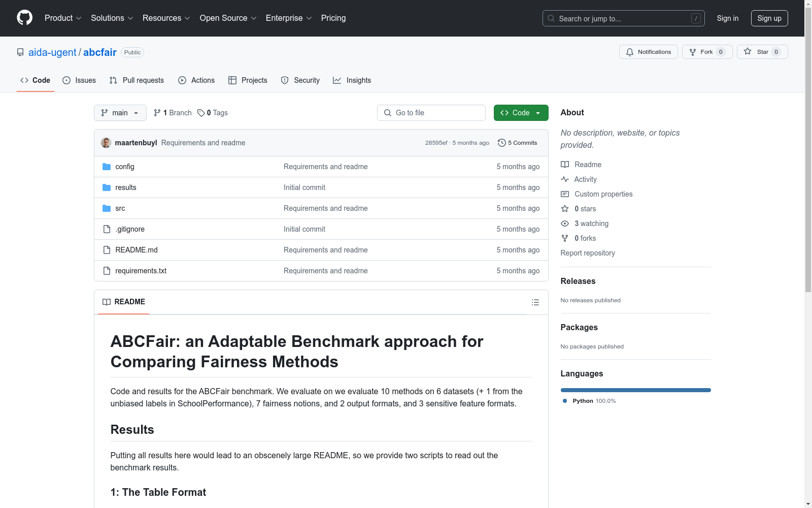Click the commits history clock icon
Viewport: 812px width, 508px height.
(502, 143)
